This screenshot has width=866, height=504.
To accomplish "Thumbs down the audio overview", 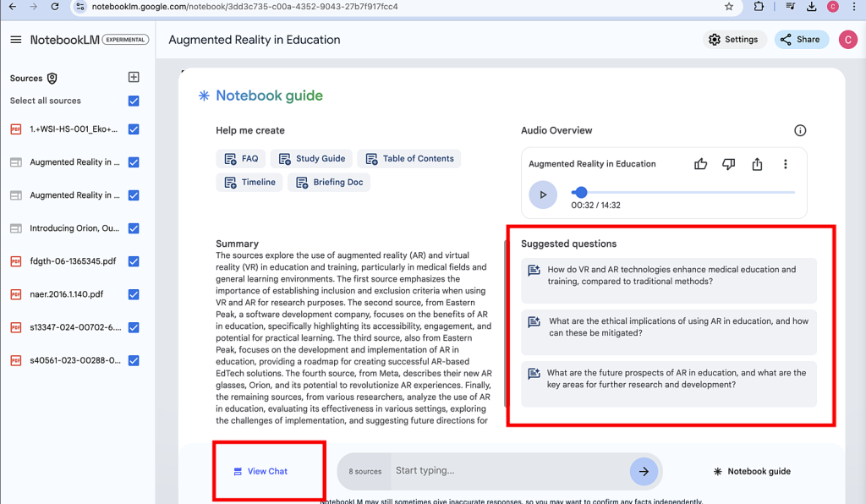I will coord(728,164).
